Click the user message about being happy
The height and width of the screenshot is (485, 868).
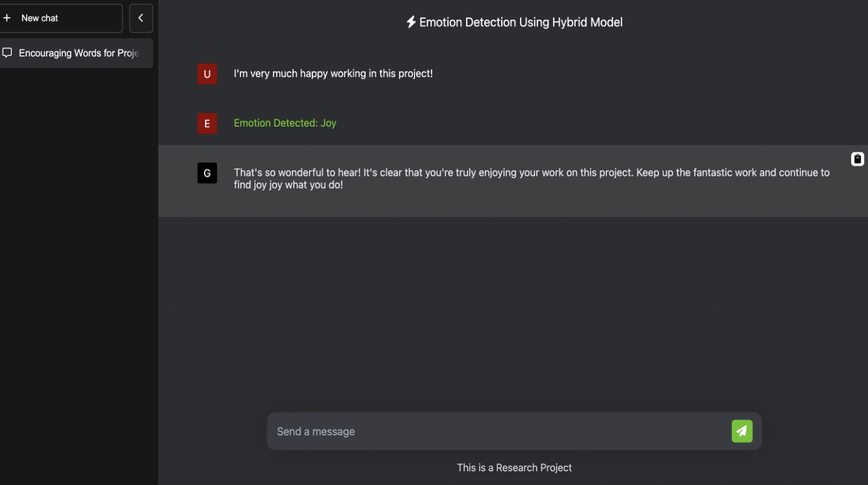click(333, 74)
